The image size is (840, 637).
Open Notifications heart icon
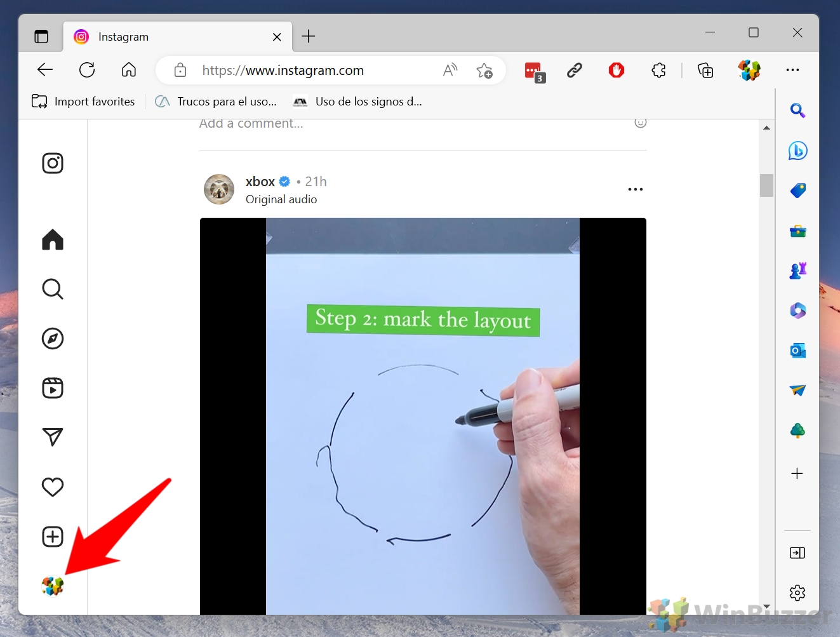click(53, 487)
